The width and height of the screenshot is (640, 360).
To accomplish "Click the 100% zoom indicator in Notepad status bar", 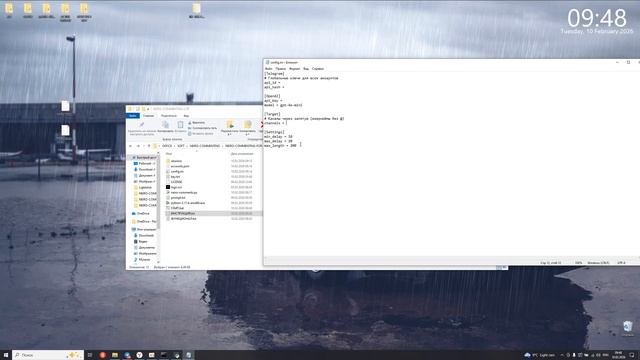I will pyautogui.click(x=578, y=263).
